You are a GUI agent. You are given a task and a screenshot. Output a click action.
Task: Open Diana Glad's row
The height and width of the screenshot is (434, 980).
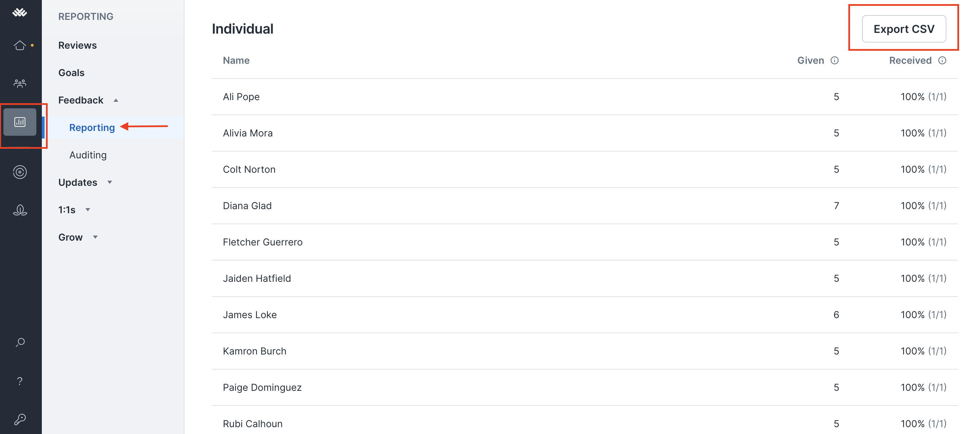click(x=585, y=206)
